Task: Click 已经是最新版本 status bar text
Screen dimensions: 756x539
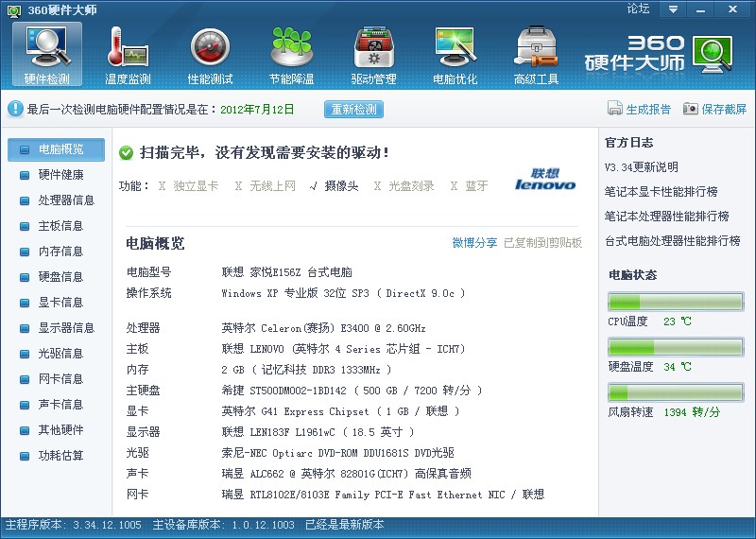Action: (x=345, y=525)
